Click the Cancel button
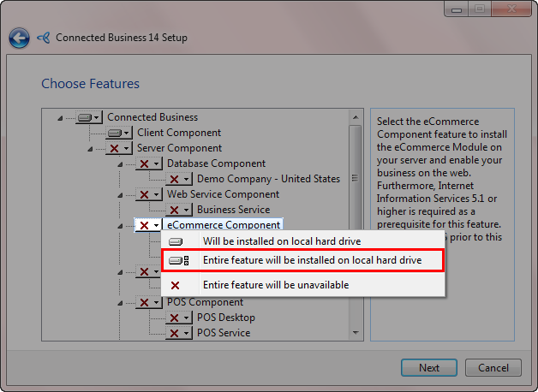Image resolution: width=538 pixels, height=392 pixels. click(493, 368)
